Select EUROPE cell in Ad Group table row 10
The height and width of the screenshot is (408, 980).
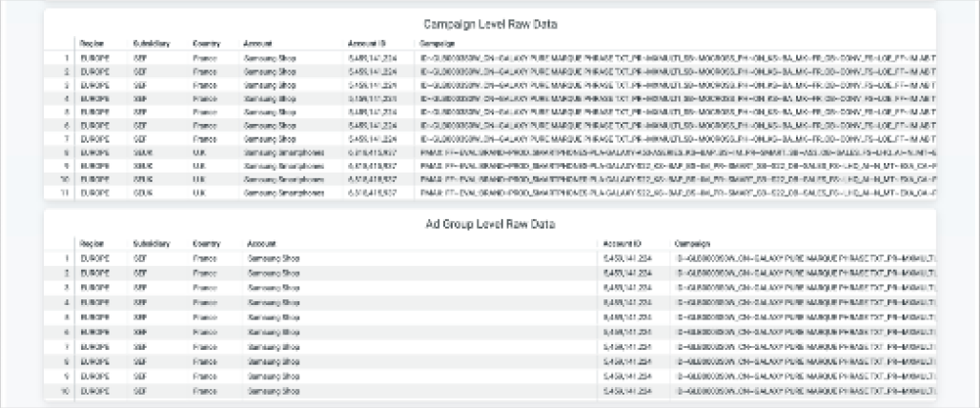(x=95, y=391)
